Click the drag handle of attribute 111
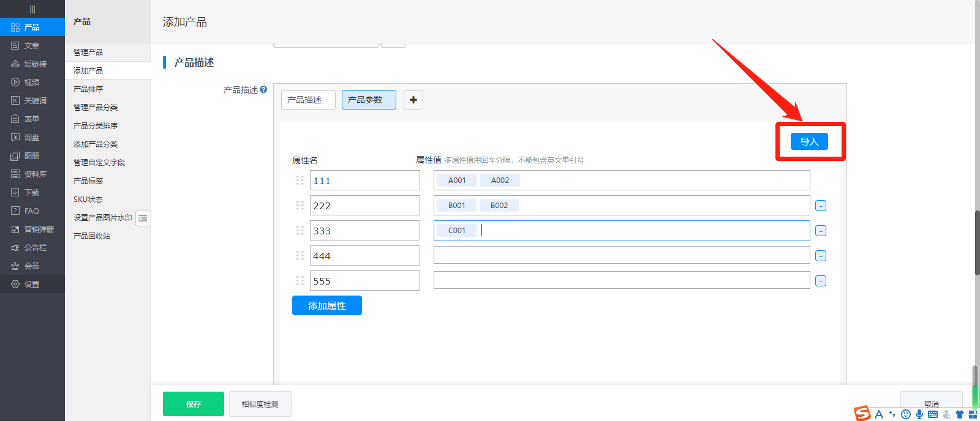This screenshot has height=421, width=980. tap(300, 181)
